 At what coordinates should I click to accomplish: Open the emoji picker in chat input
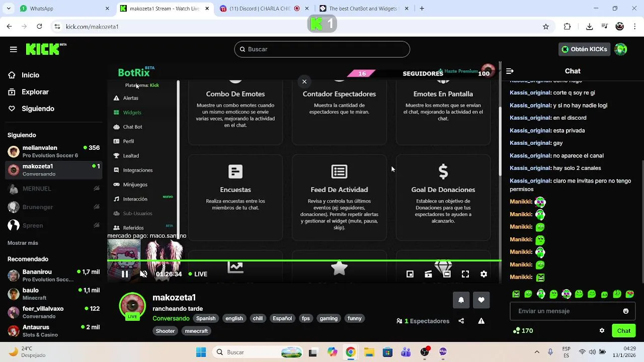[626, 311]
